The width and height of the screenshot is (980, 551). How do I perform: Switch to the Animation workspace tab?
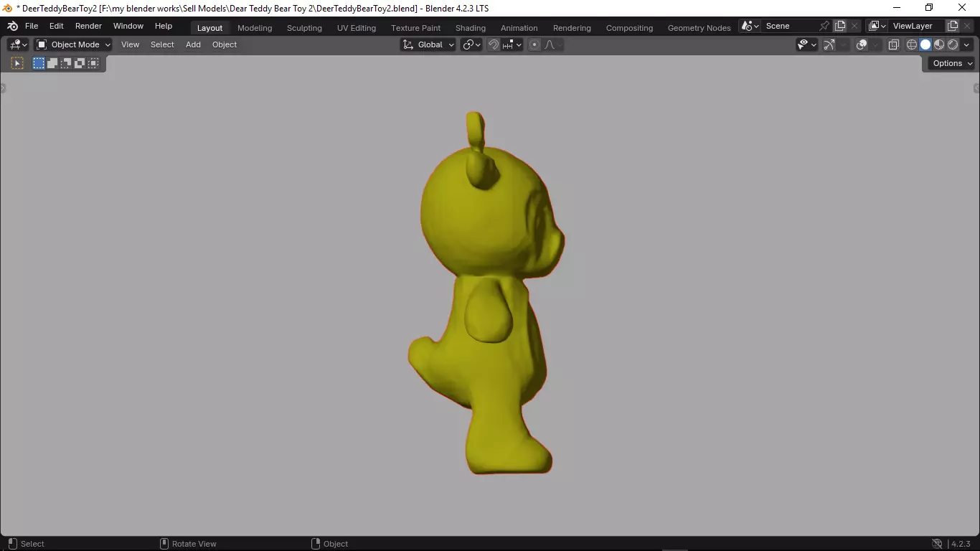[519, 28]
